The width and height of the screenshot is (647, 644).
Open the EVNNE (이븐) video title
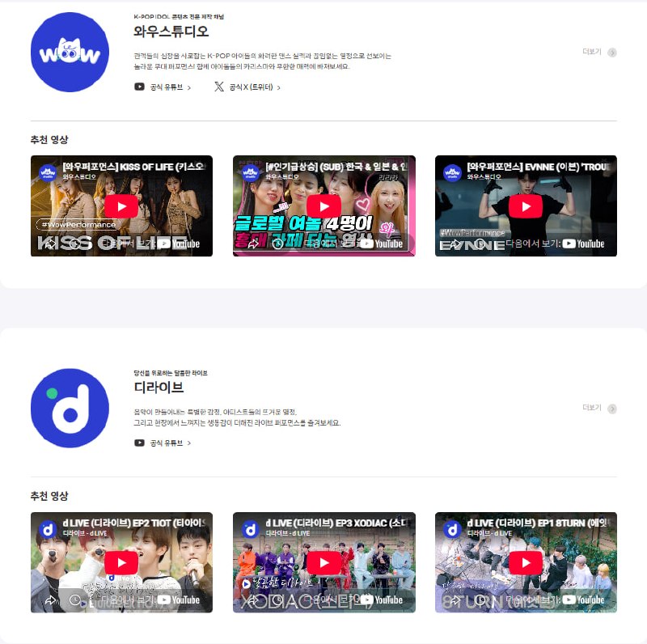point(539,167)
